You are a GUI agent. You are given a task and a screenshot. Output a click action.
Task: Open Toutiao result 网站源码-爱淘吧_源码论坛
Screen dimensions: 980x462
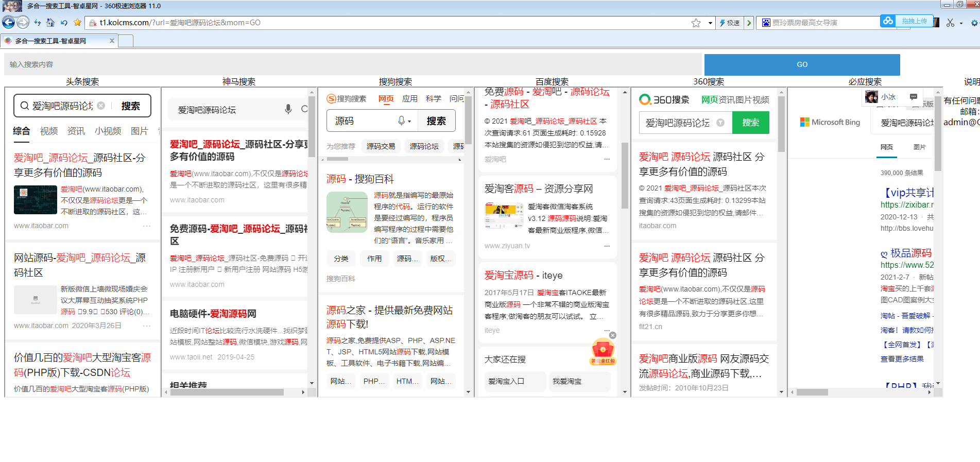click(80, 265)
